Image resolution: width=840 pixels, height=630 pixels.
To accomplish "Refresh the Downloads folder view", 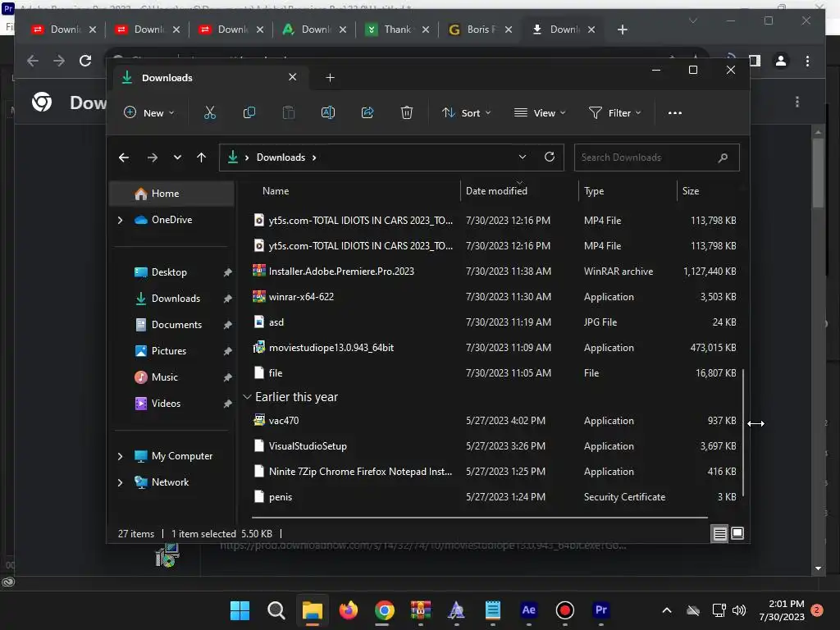I will [x=549, y=157].
